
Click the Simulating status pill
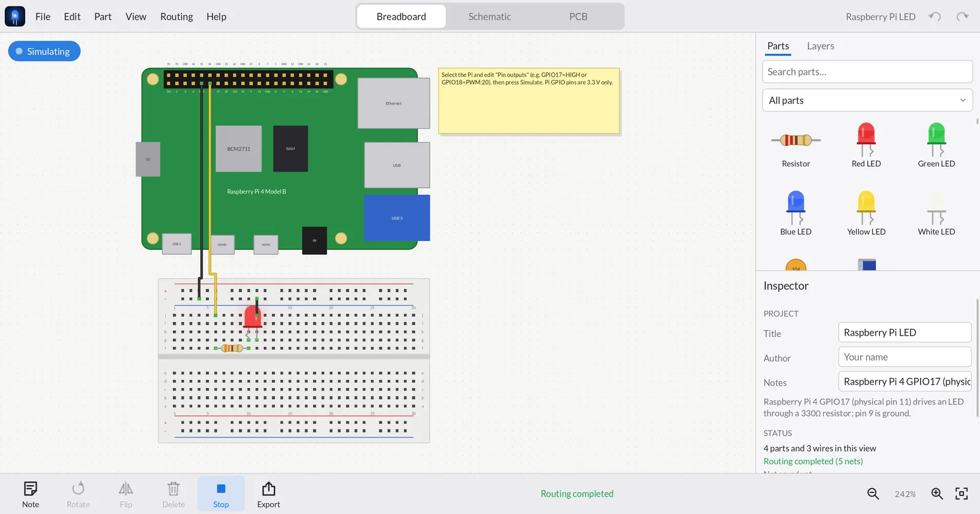pos(44,51)
